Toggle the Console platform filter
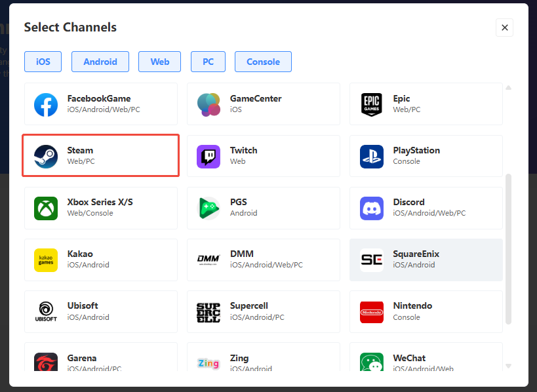Screen dimensions: 537x392 click(263, 62)
